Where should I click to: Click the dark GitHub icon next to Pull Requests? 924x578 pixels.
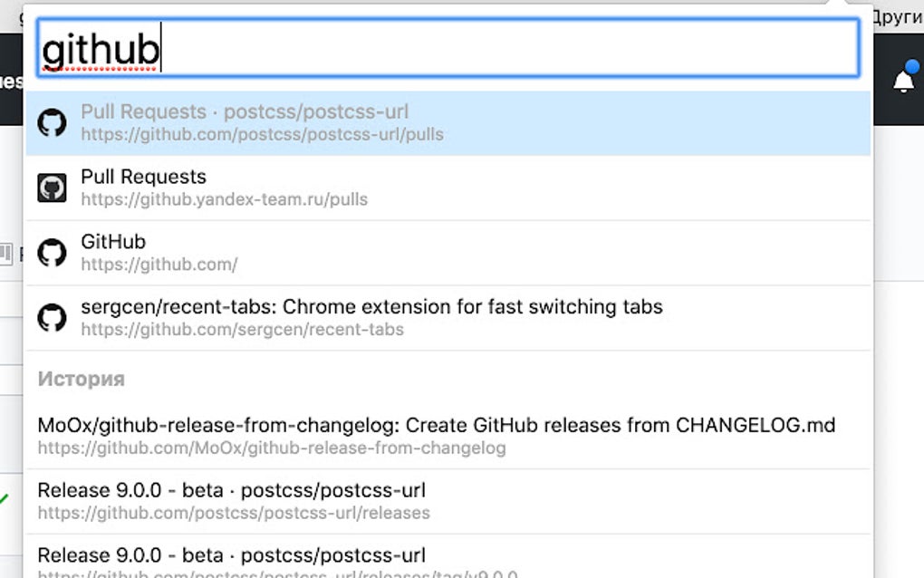[x=53, y=187]
